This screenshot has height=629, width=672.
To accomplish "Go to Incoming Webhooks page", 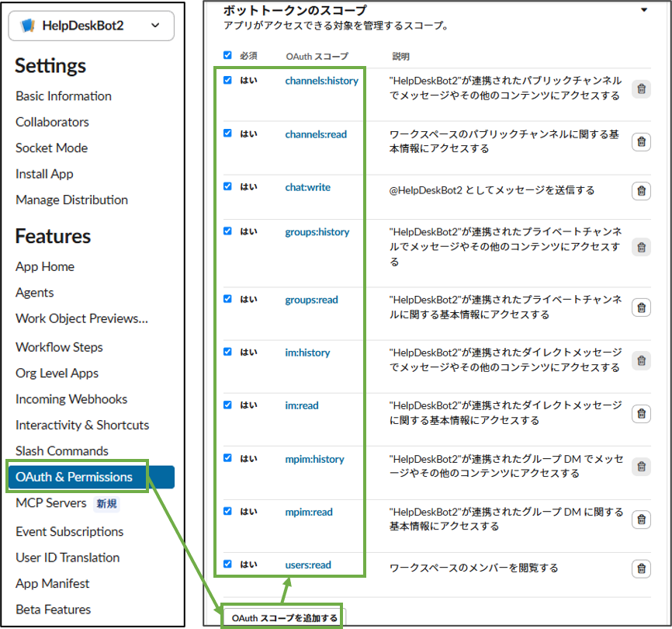I will (x=71, y=399).
